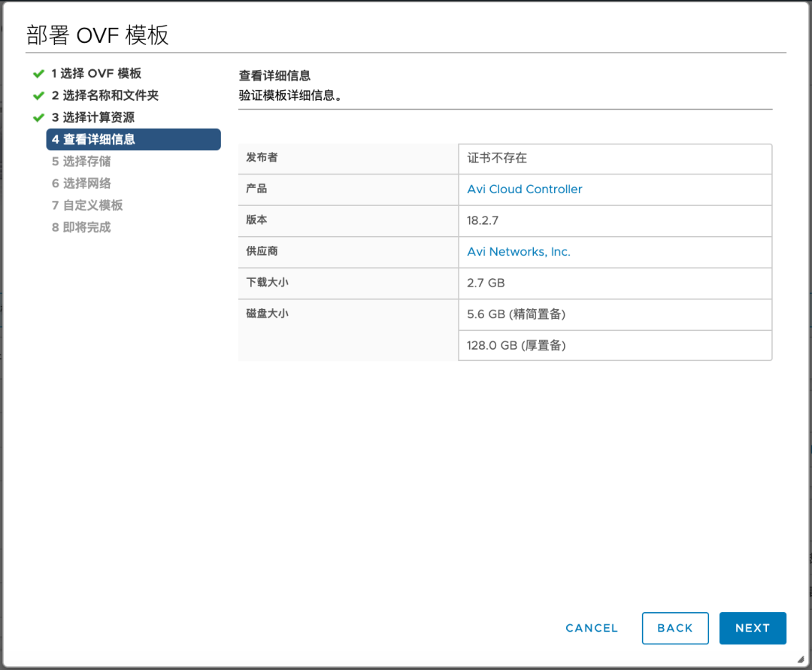Open the Avi Cloud Controller product link
The width and height of the screenshot is (812, 670).
pyautogui.click(x=525, y=189)
